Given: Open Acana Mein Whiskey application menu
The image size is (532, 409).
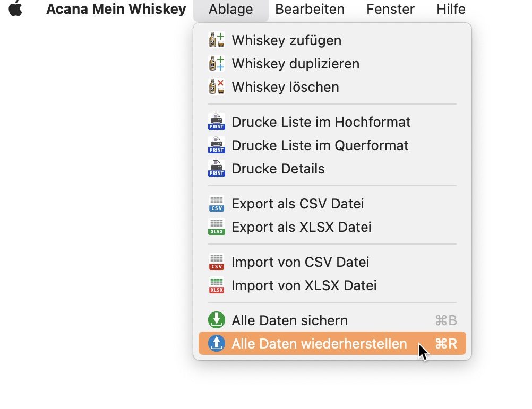Looking at the screenshot, I should (x=116, y=9).
